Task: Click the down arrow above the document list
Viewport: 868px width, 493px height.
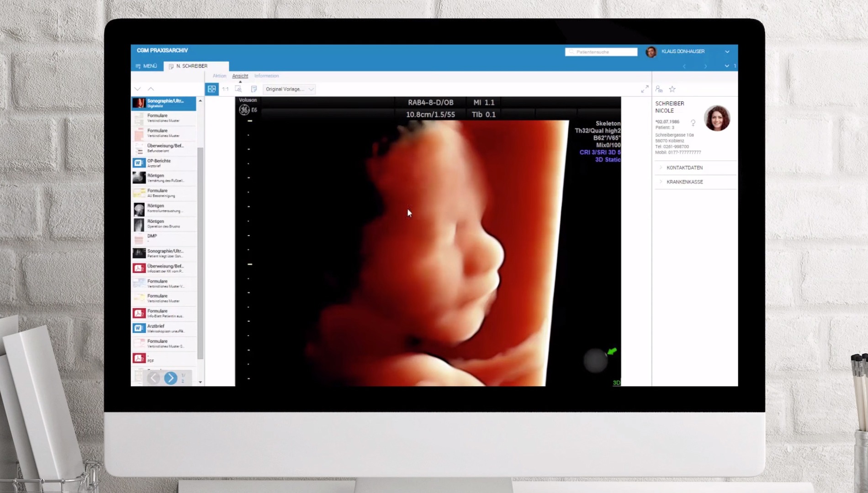Action: (138, 89)
